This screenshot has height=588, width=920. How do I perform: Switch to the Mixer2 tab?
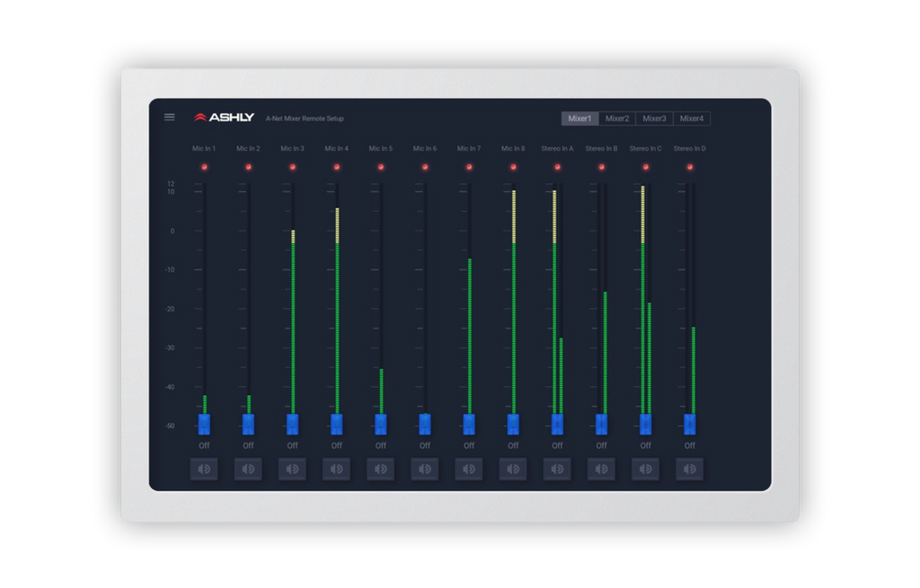[x=617, y=118]
